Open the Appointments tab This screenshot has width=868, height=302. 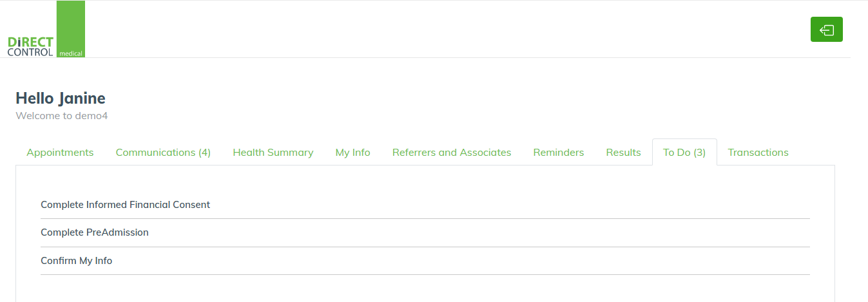click(60, 153)
